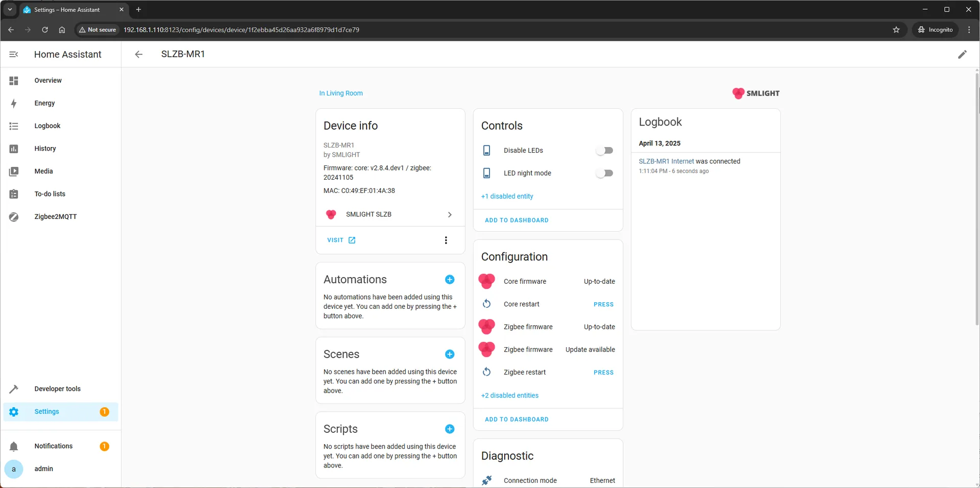The width and height of the screenshot is (980, 488).
Task: Select the Settings – Home Assistant browser tab
Action: click(x=66, y=9)
